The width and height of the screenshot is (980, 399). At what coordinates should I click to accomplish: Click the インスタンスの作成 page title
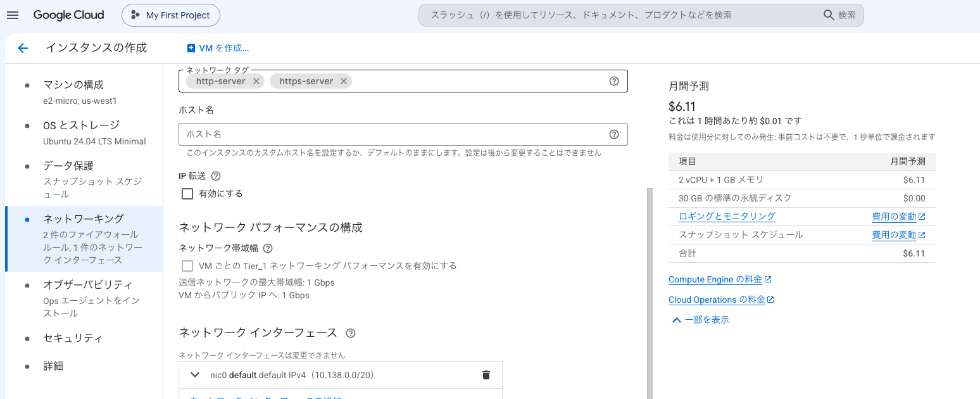click(96, 48)
